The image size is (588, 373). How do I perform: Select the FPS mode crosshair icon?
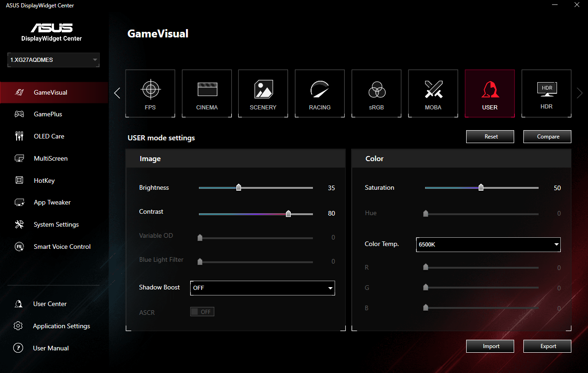150,90
